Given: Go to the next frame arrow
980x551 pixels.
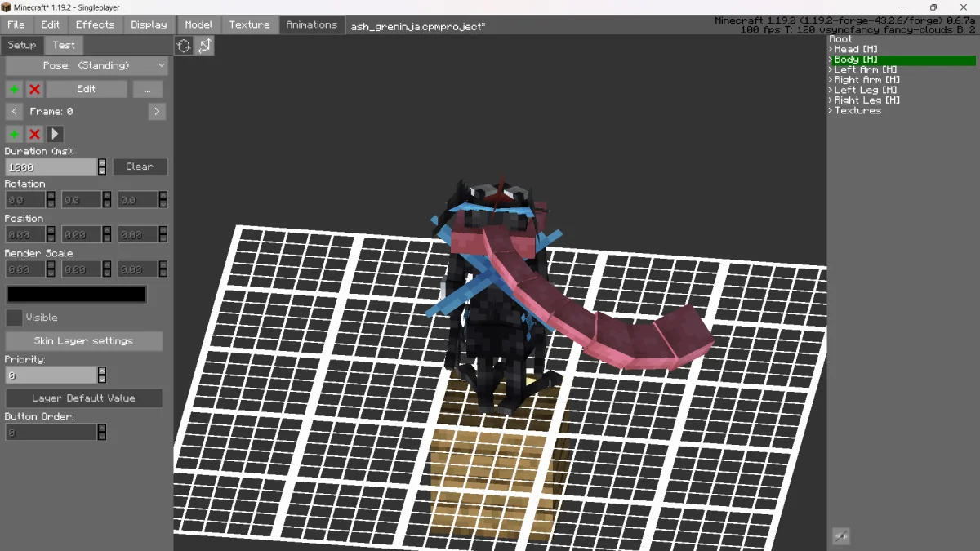Looking at the screenshot, I should pos(158,111).
